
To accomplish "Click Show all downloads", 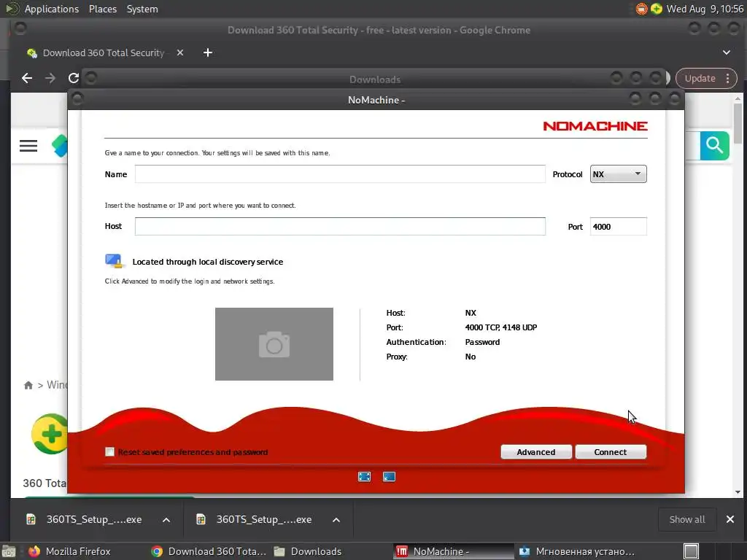I will 687,519.
